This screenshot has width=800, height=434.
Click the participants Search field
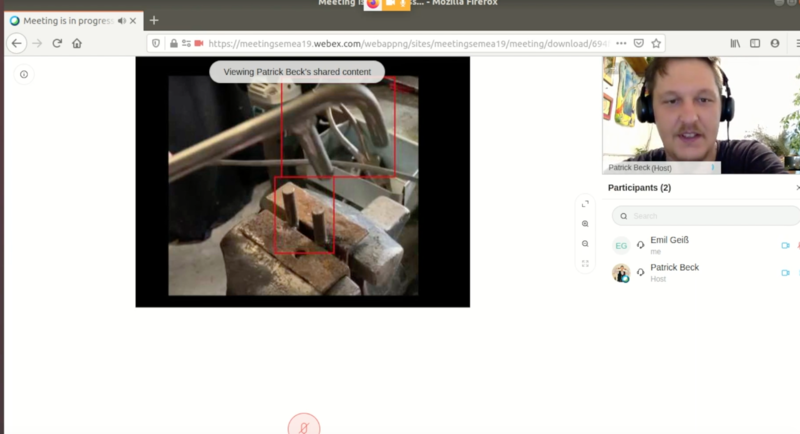pyautogui.click(x=705, y=215)
